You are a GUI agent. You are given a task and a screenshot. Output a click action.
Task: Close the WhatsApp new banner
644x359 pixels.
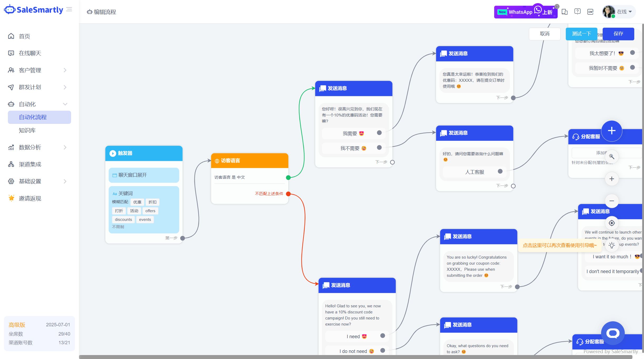pyautogui.click(x=557, y=6)
